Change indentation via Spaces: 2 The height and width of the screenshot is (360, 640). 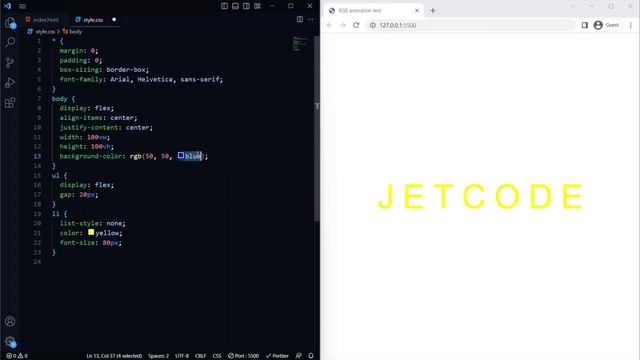coord(158,356)
